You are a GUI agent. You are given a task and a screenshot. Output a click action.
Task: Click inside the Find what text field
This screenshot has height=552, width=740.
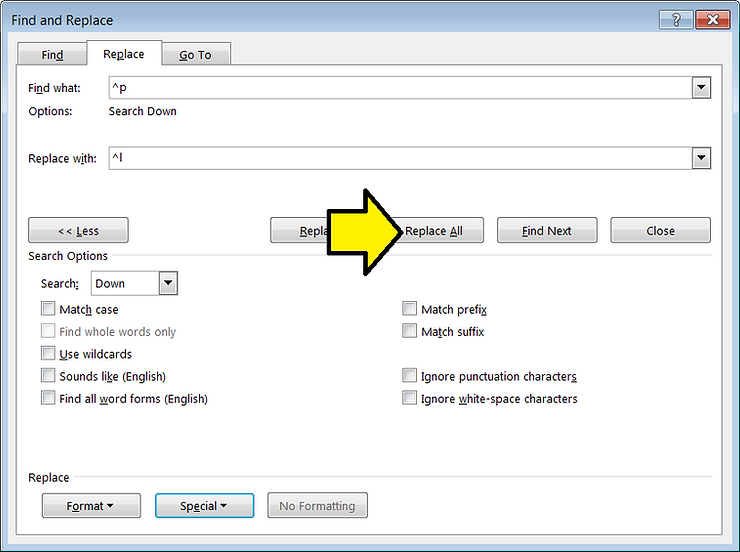coord(400,88)
